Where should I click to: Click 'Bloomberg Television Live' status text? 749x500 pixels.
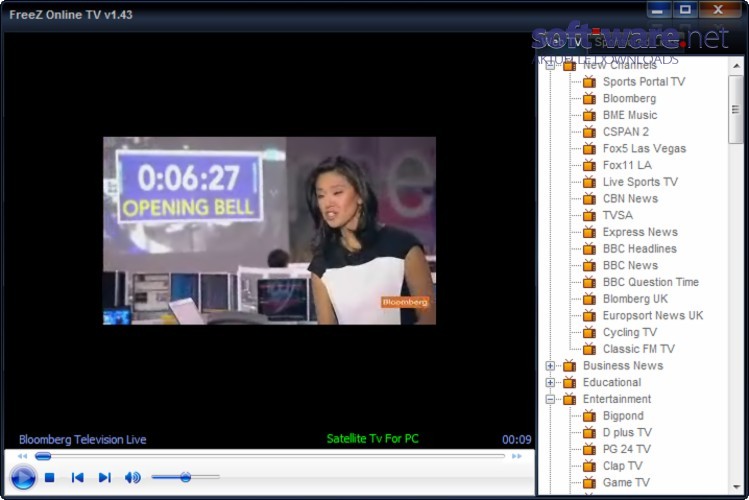pyautogui.click(x=83, y=440)
